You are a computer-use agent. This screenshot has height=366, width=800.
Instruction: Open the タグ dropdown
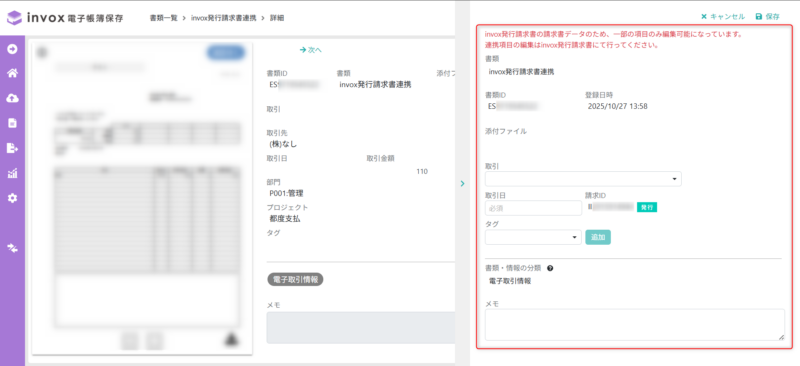click(533, 237)
